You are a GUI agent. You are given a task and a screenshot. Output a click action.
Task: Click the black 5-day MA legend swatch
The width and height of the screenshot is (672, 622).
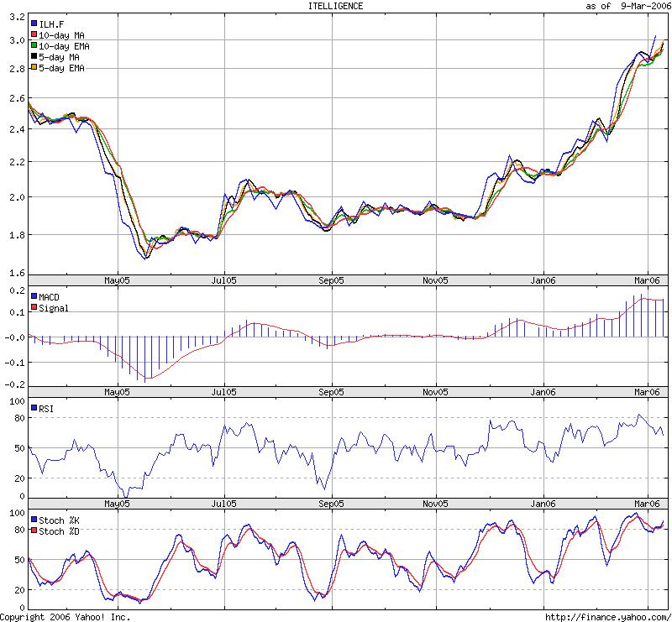coord(33,56)
